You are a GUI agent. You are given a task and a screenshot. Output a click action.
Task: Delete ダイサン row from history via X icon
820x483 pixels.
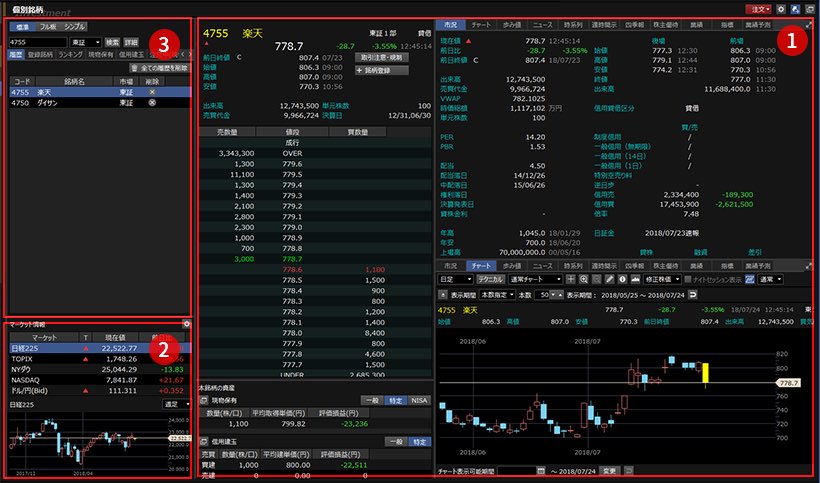[x=152, y=103]
